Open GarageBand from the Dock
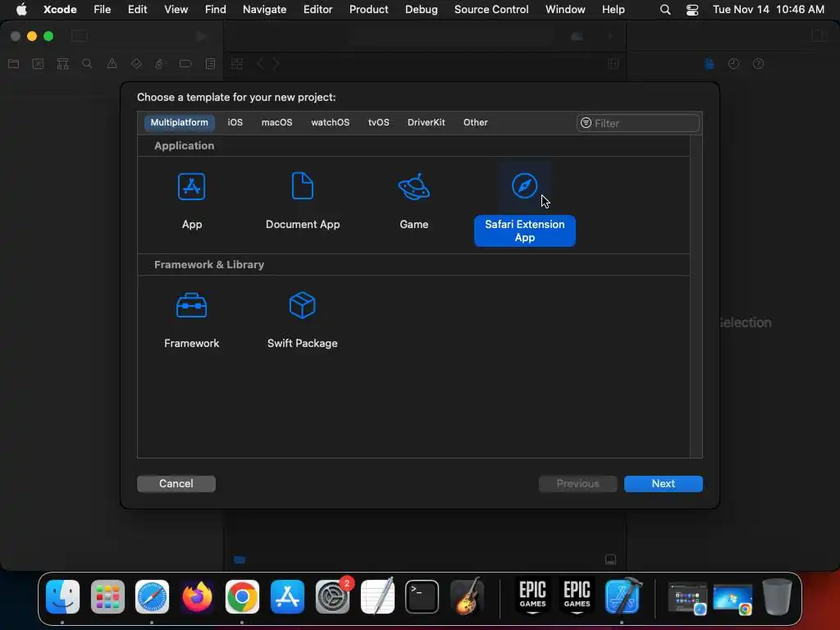Viewport: 840px width, 630px height. 467,596
